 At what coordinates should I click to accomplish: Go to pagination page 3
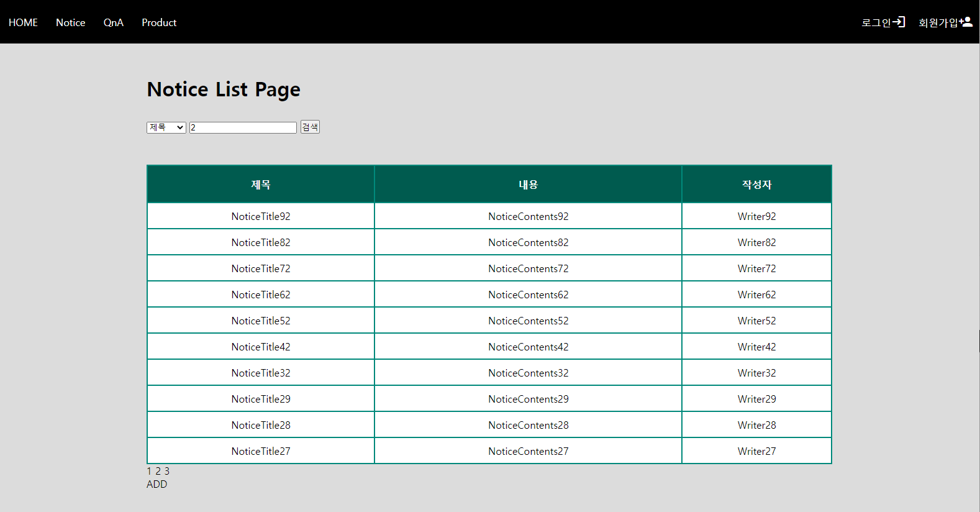[166, 471]
